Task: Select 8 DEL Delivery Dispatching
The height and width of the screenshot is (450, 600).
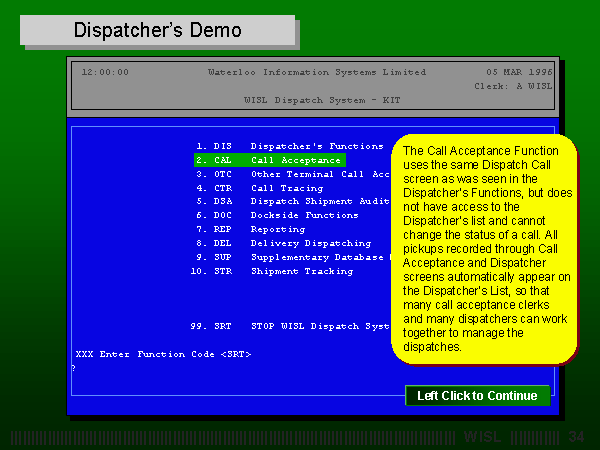Action: [284, 243]
